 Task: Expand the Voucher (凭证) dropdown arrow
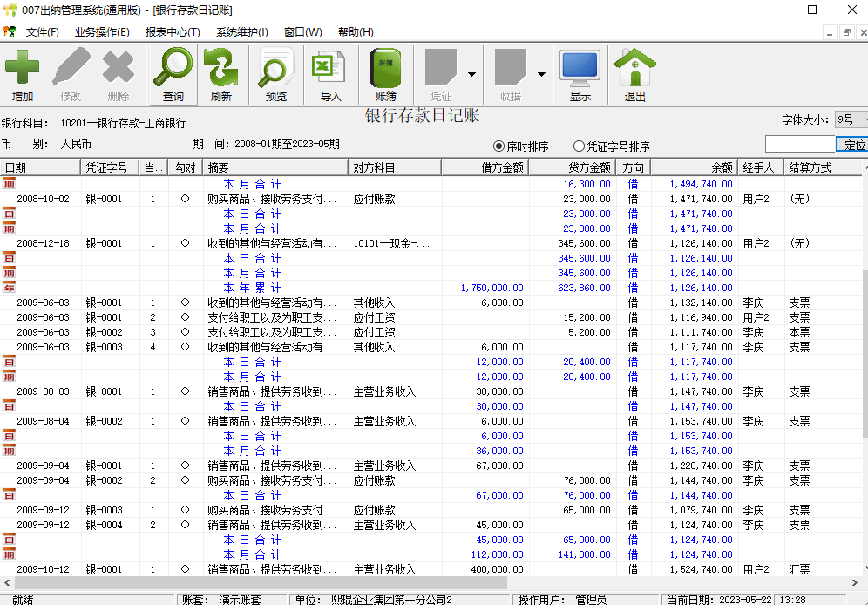pyautogui.click(x=471, y=74)
